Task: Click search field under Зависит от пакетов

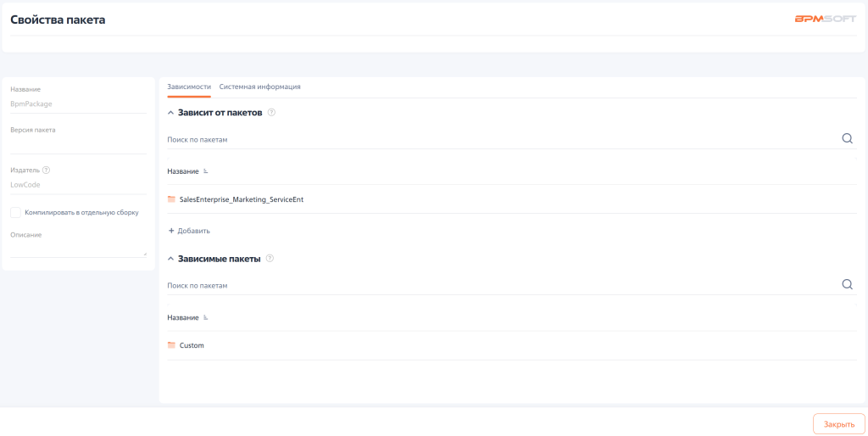Action: 500,139
